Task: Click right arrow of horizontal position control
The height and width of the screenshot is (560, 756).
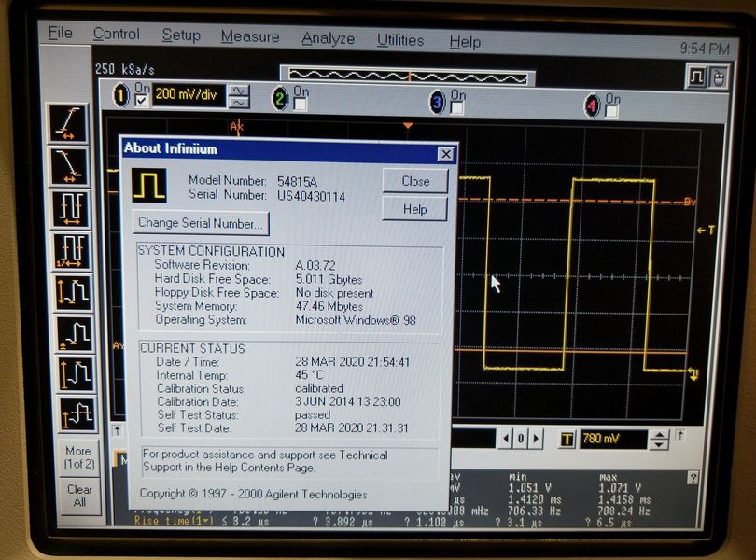Action: coord(536,439)
